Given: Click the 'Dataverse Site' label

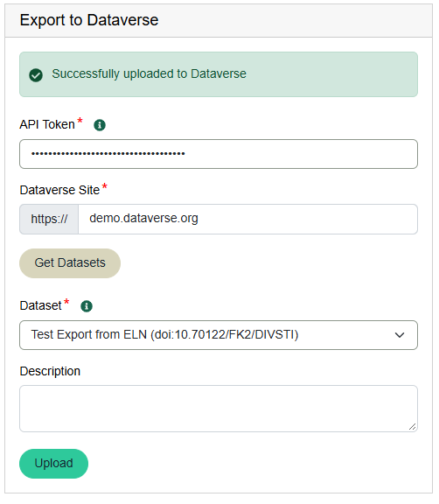Looking at the screenshot, I should pyautogui.click(x=59, y=190).
